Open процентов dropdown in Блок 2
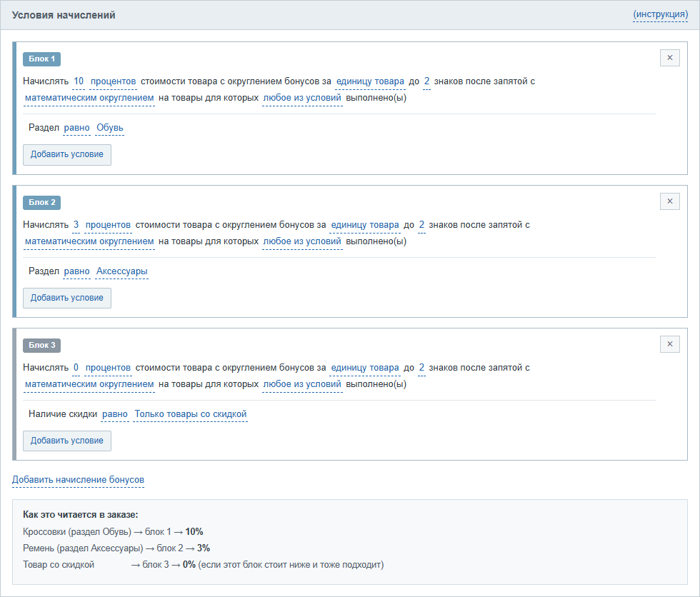700x597 pixels. tap(108, 225)
